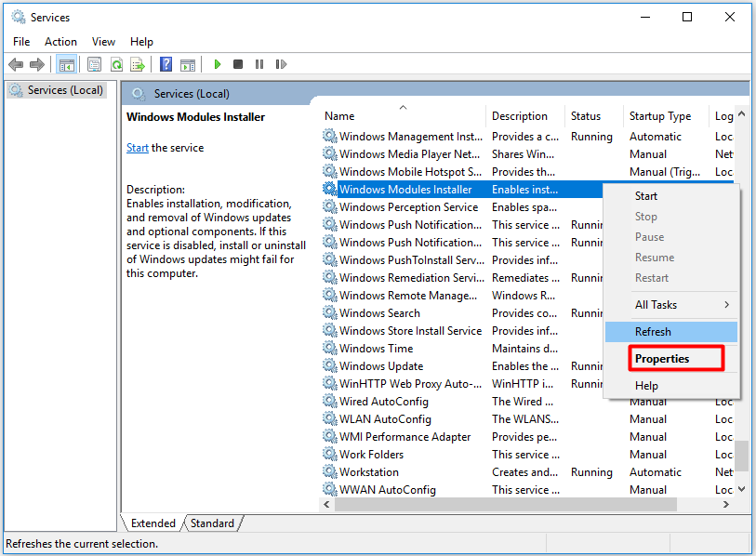
Task: Expand the All Tasks submenu
Action: click(671, 305)
